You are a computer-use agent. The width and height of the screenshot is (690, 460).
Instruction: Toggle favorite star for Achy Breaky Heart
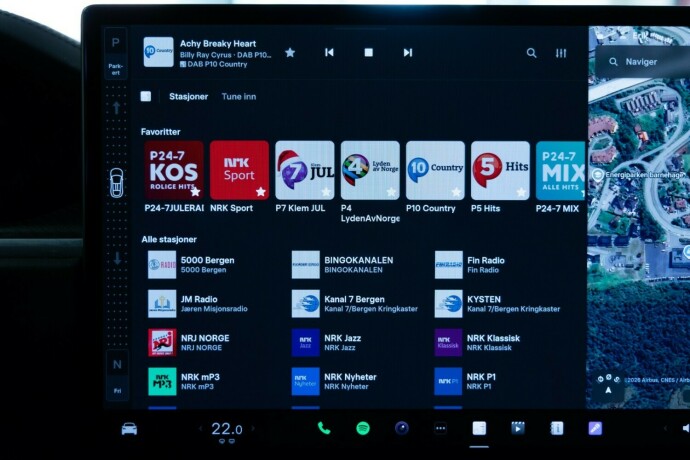(x=290, y=53)
